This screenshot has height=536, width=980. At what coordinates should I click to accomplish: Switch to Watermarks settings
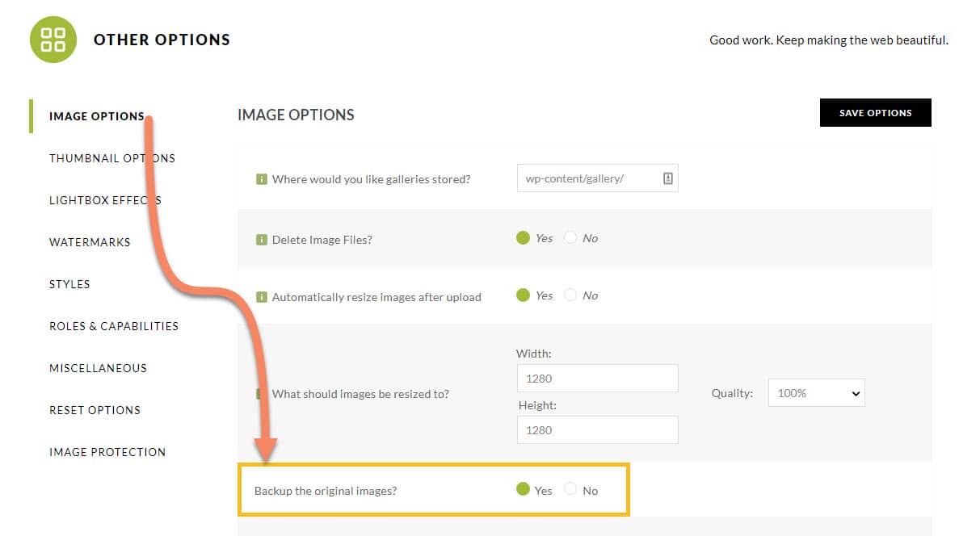[x=90, y=242]
